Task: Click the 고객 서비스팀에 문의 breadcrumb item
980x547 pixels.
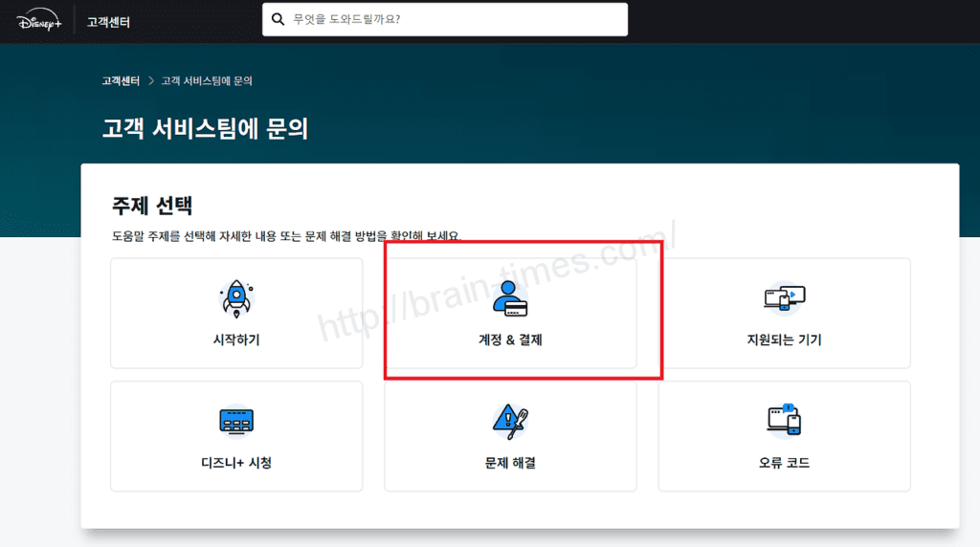Action: coord(207,81)
